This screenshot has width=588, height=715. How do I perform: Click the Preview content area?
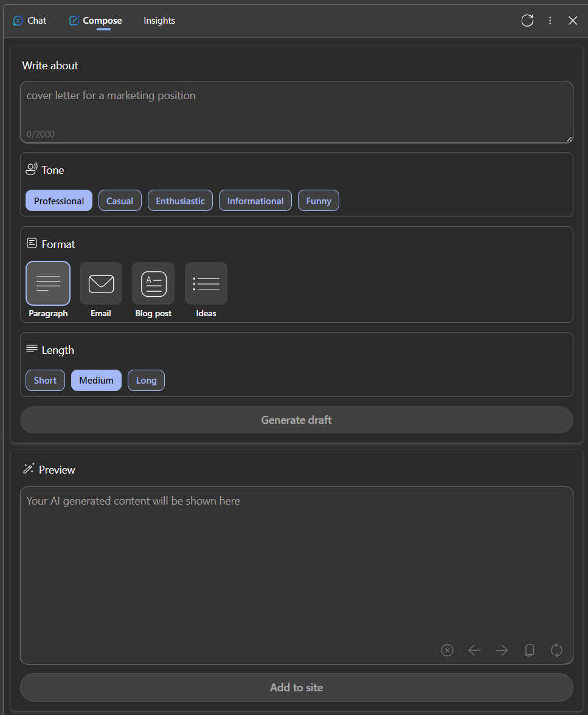297,575
